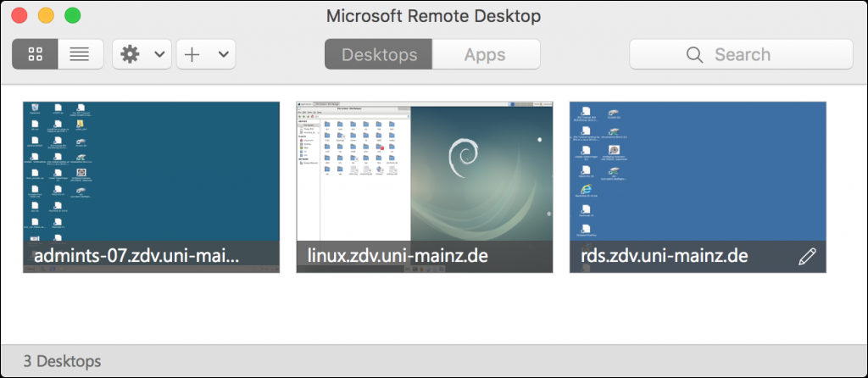The height and width of the screenshot is (378, 868).
Task: Click the admints-07.zdv.uni-mai… label
Action: point(136,257)
